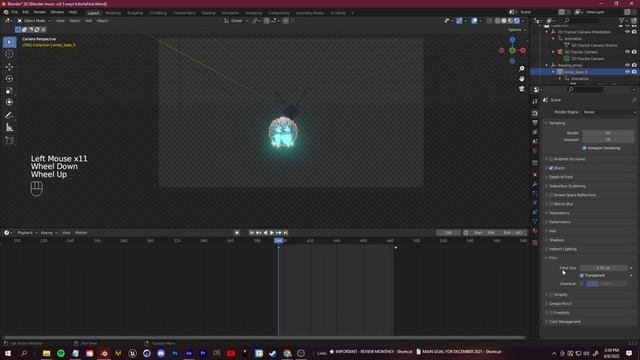Switch to the Shading workspace tab
Screen dimensions: 640x360
coord(208,13)
